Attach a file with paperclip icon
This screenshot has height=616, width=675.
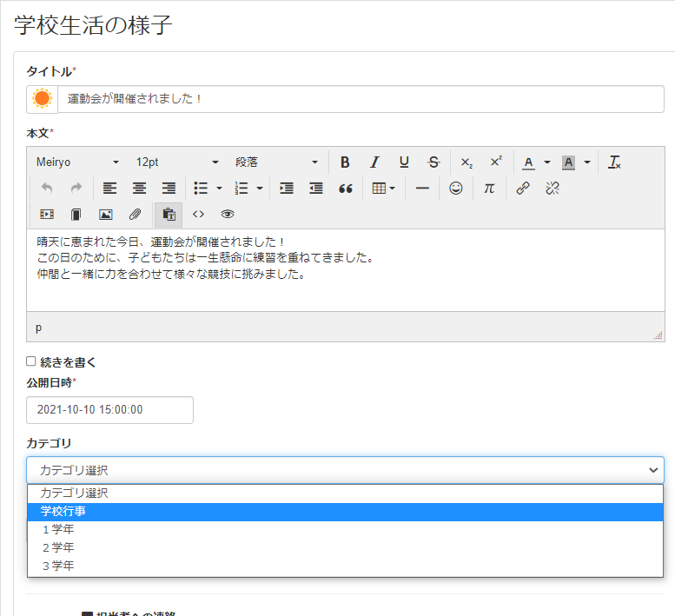tap(135, 214)
